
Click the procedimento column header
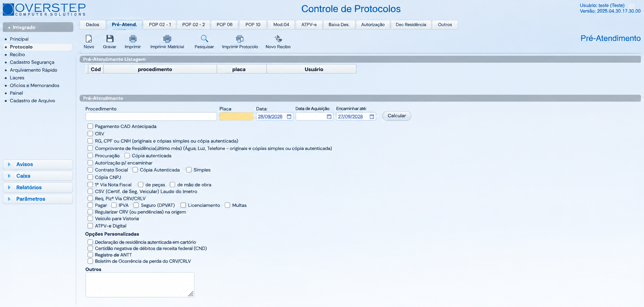(160, 69)
